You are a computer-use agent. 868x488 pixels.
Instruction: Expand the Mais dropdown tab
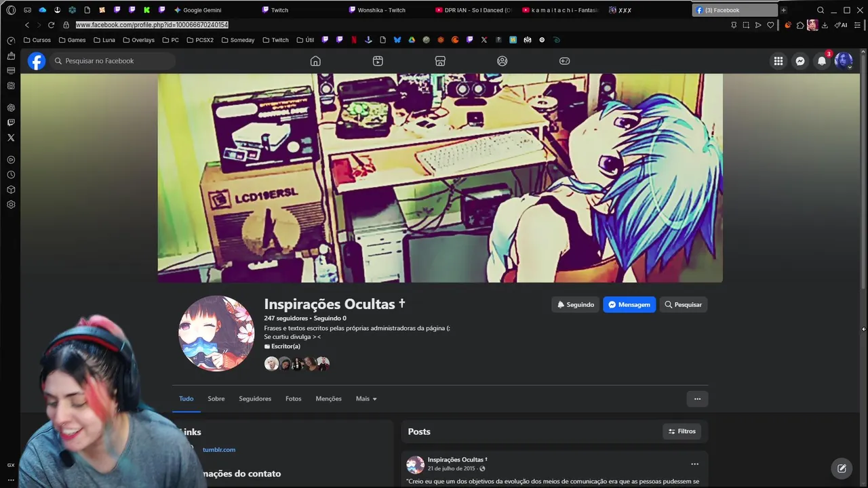[366, 399]
